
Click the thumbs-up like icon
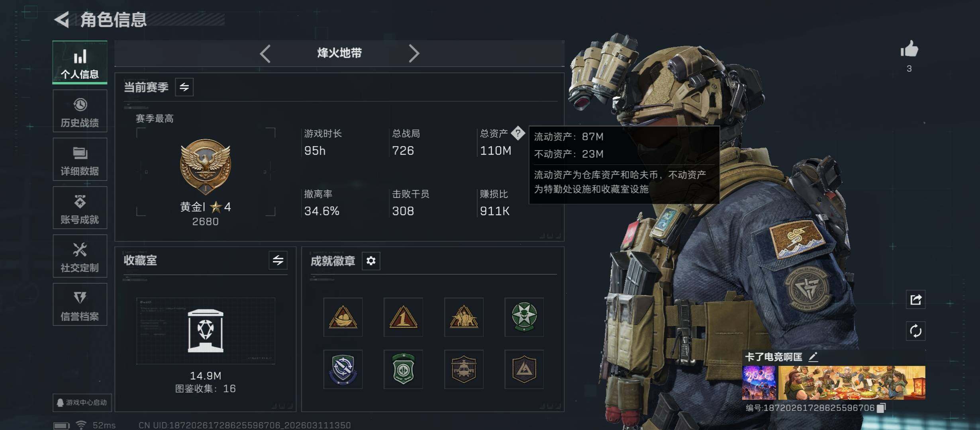coord(909,49)
